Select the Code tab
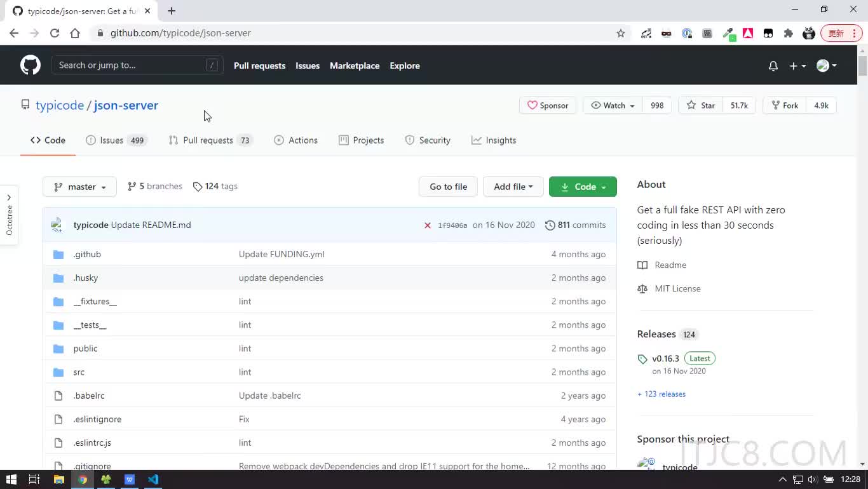The width and height of the screenshot is (868, 489). coord(48,140)
